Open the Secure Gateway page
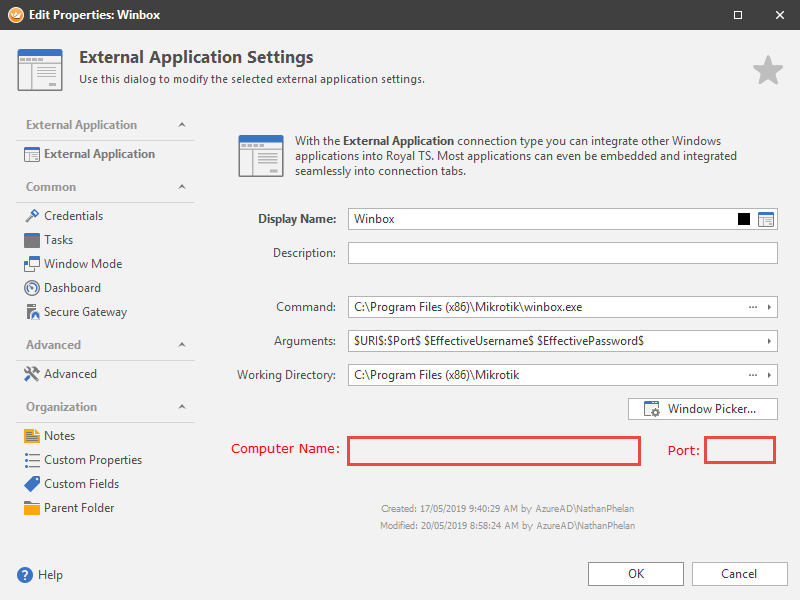 tap(85, 312)
